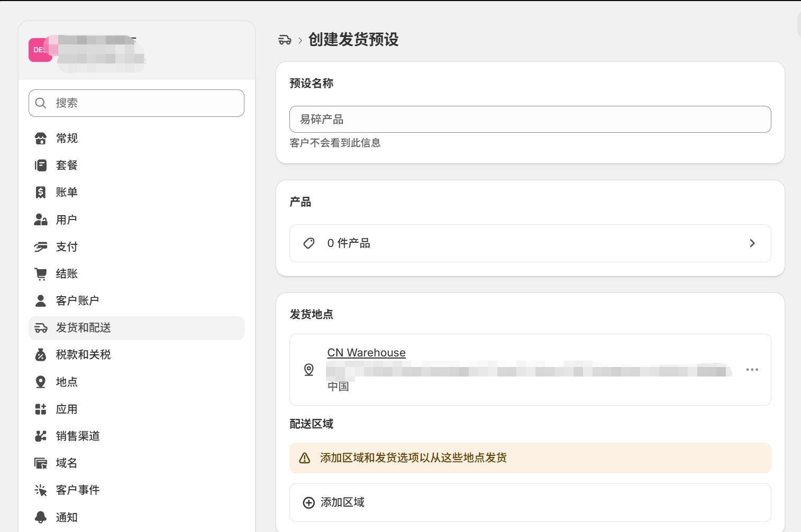Image resolution: width=801 pixels, height=532 pixels.
Task: Open 销售渠道 in the sidebar
Action: [136, 436]
